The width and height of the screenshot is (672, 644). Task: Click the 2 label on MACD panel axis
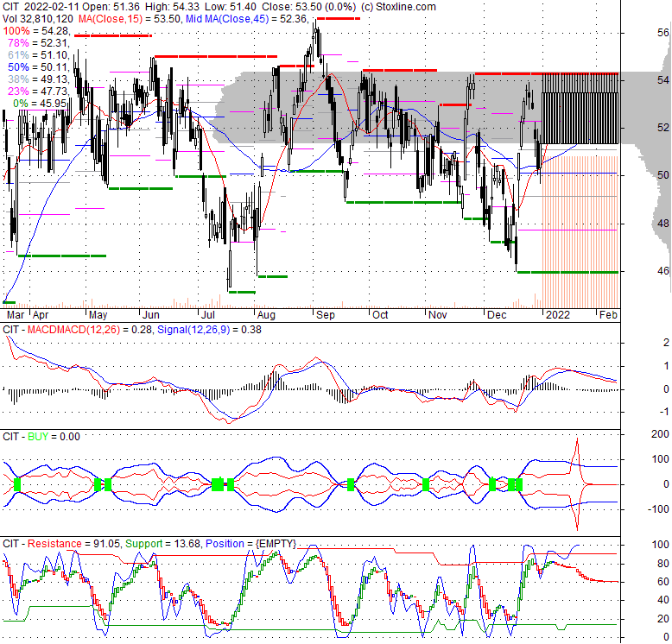(666, 343)
